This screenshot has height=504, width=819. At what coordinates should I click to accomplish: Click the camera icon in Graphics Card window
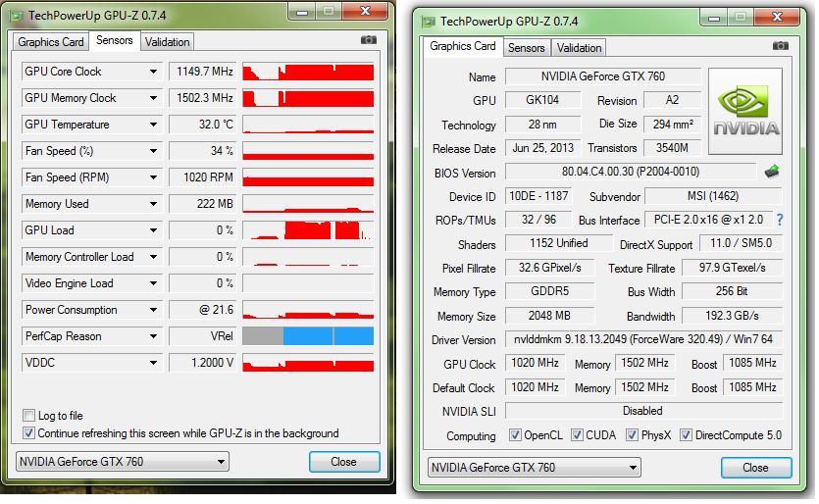click(781, 46)
